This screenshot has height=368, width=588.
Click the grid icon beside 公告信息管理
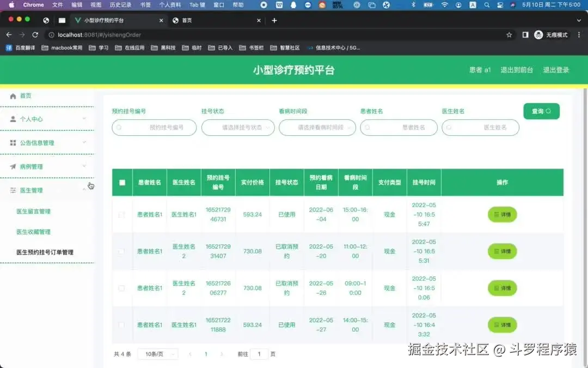[13, 143]
